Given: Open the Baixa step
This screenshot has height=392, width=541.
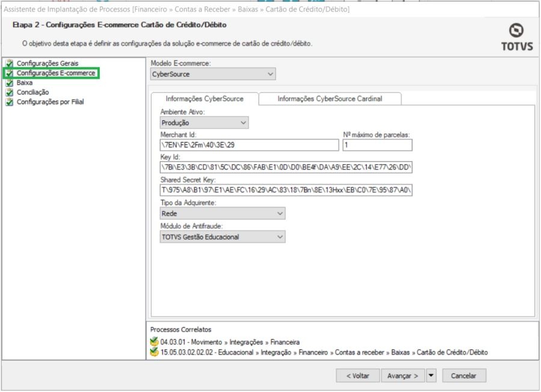Looking at the screenshot, I should (x=25, y=83).
